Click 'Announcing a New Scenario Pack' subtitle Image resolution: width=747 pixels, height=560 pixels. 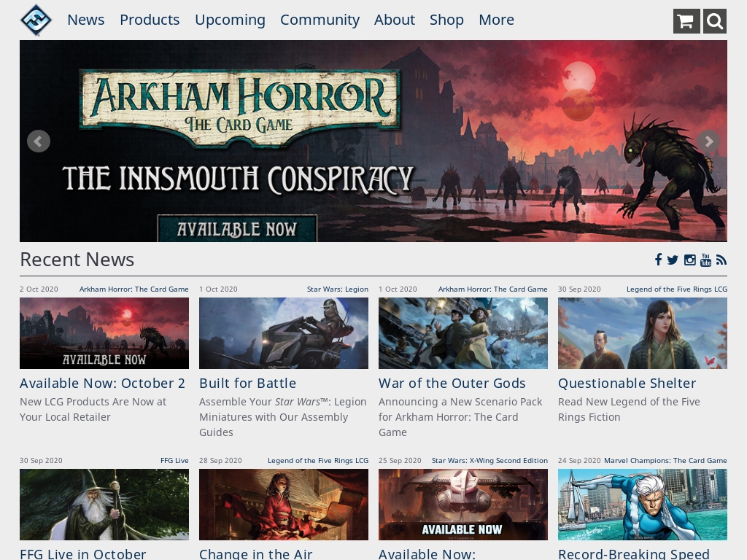[460, 416]
